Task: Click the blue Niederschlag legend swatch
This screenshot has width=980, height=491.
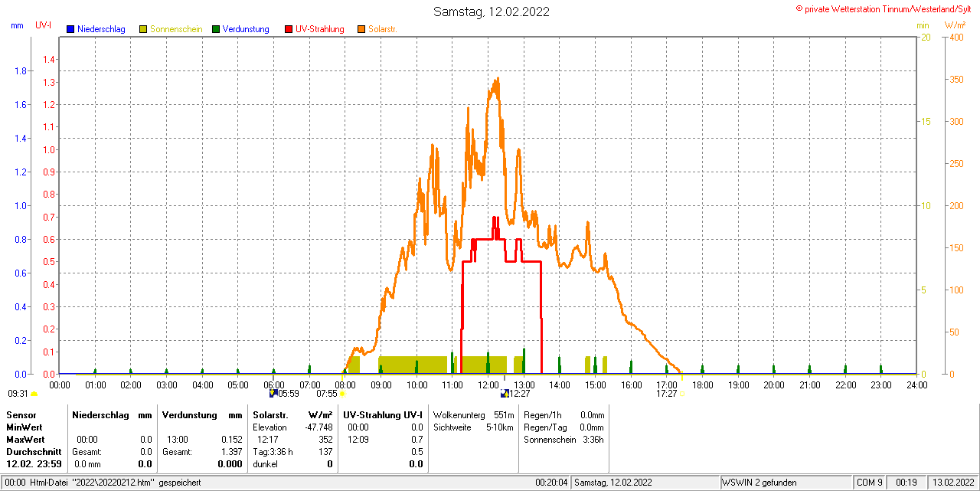Action: (x=70, y=29)
